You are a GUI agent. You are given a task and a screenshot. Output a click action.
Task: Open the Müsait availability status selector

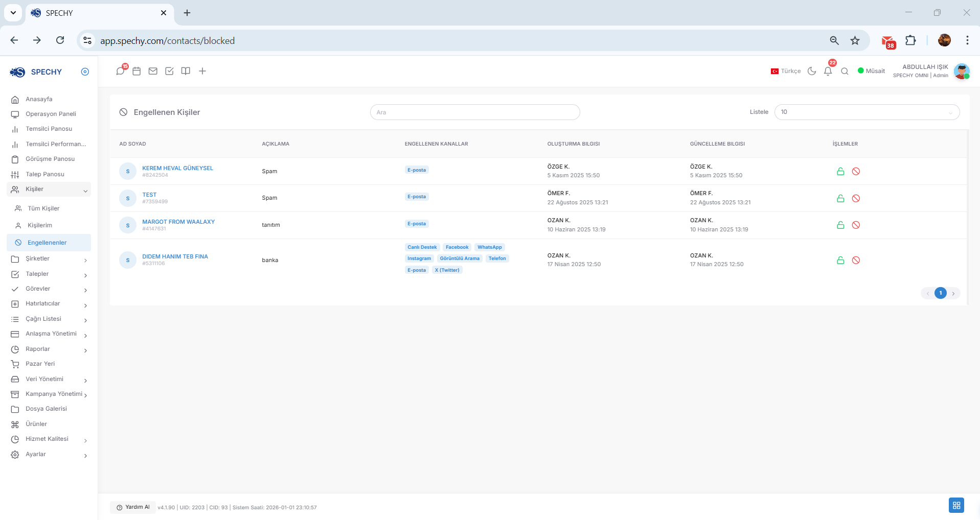tap(871, 71)
